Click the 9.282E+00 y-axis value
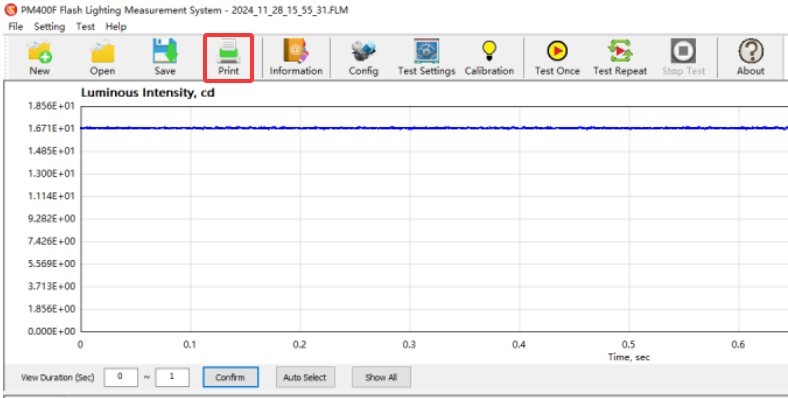Screen dimensions: 788x398 [52, 219]
